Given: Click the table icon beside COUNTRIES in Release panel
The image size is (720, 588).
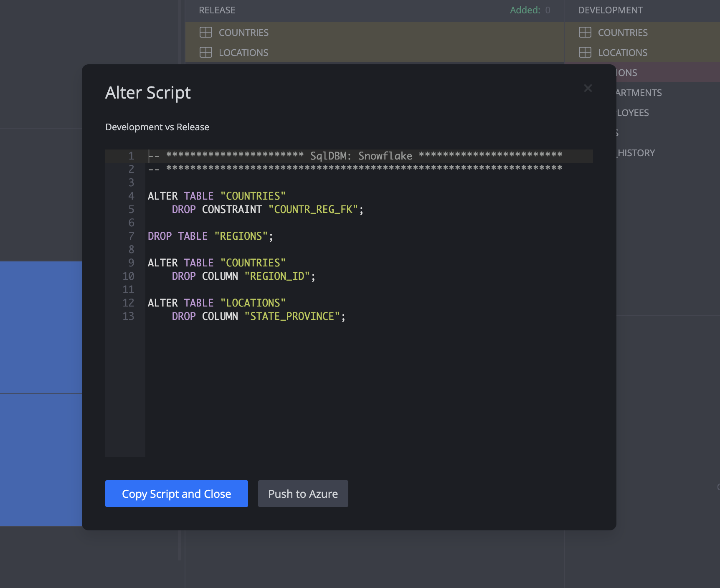Looking at the screenshot, I should (x=206, y=32).
